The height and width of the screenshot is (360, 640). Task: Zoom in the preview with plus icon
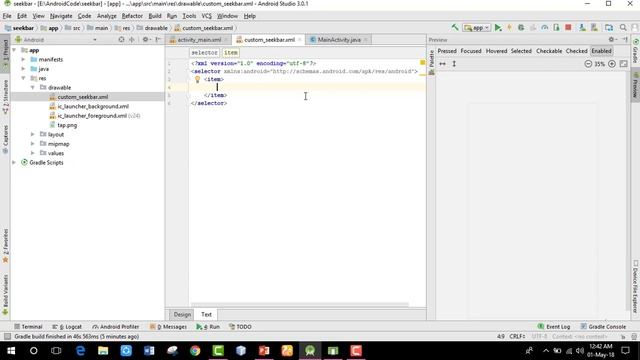pyautogui.click(x=612, y=64)
